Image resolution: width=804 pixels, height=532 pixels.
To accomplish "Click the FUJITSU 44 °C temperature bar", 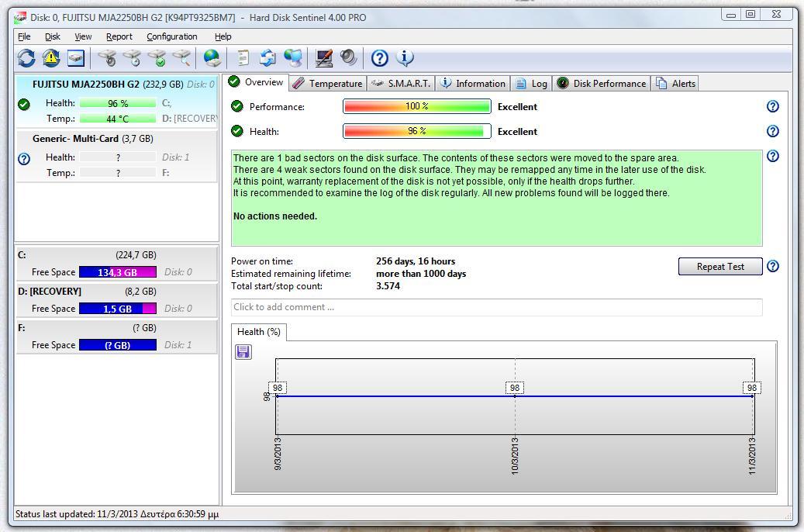I will (x=118, y=119).
